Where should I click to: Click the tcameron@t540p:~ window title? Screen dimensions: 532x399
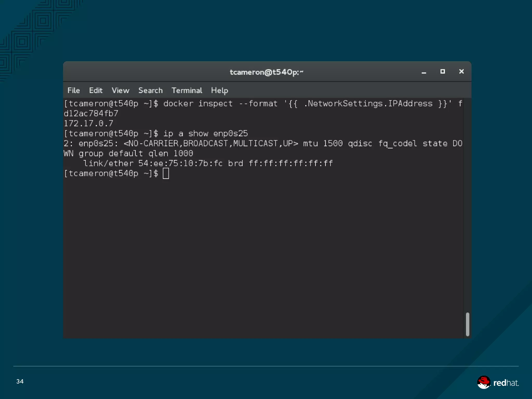click(x=267, y=72)
